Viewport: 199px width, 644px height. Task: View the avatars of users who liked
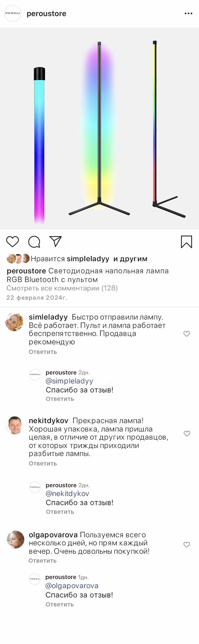[x=18, y=259]
